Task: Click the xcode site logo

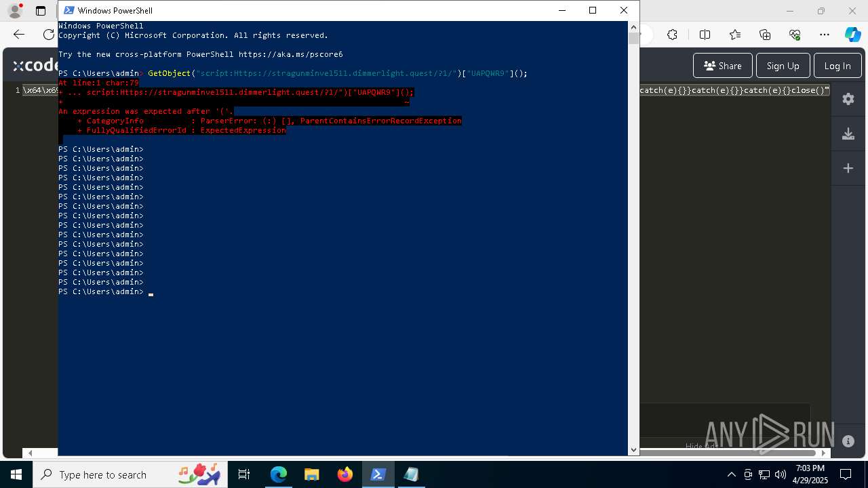Action: [x=35, y=65]
